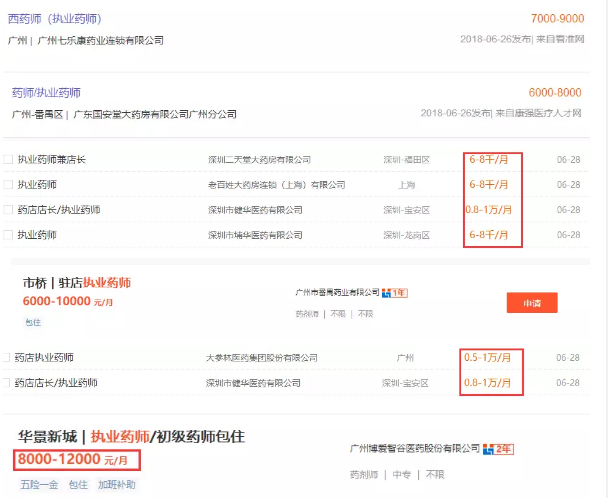Click 老百姓大药房连锁（上海）有限公司 link
608x498 pixels.
pos(276,185)
